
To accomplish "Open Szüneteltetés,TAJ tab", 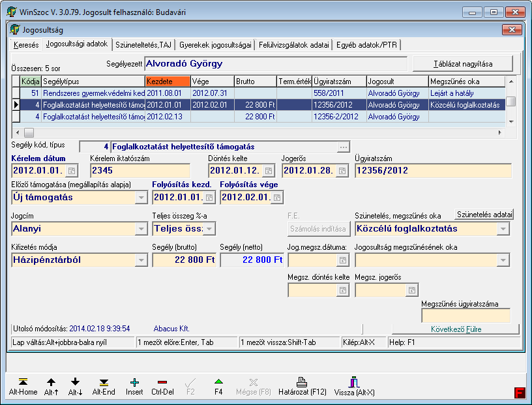I will pos(143,45).
